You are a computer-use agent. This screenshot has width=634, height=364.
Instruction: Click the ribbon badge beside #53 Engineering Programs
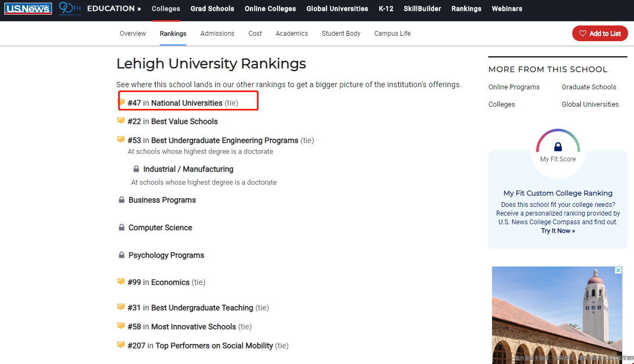pyautogui.click(x=120, y=139)
